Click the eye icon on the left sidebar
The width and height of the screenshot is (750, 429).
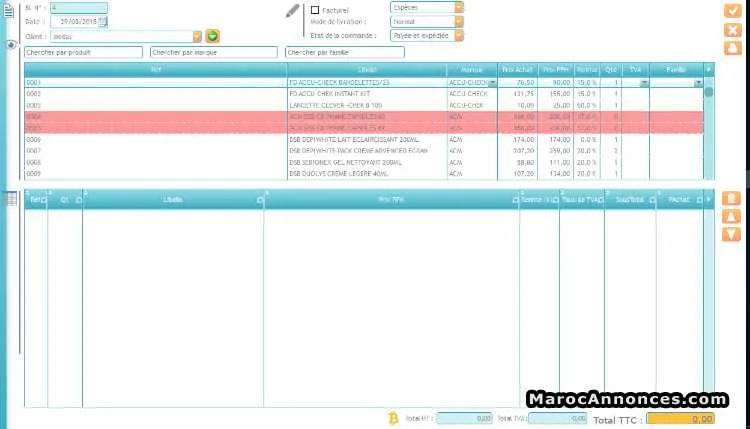point(11,44)
